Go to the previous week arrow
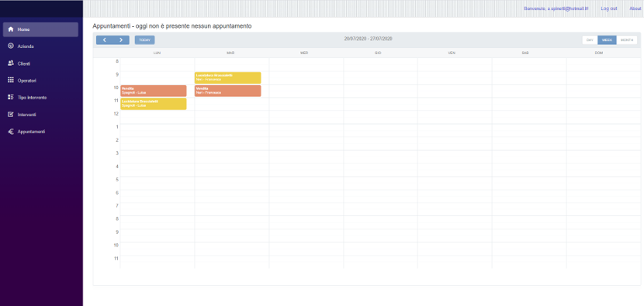Screen dimensions: 644x306 104,40
